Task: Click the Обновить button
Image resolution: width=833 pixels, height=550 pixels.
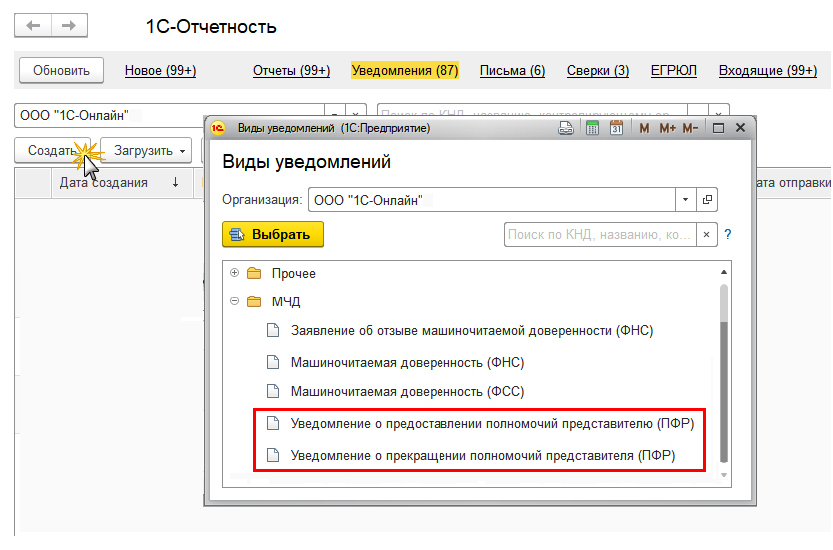Action: [61, 70]
